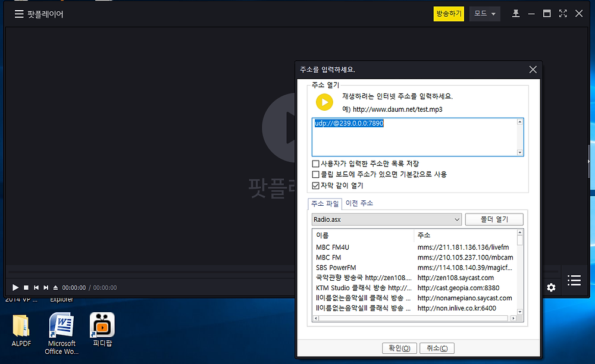Click the yellow 방송하기 broadcast button
Image resolution: width=595 pixels, height=364 pixels.
click(x=449, y=14)
